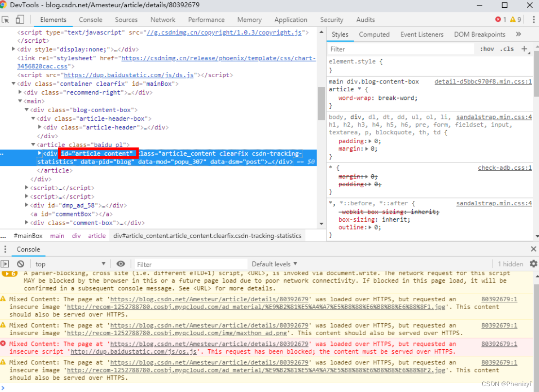The image size is (539, 392).
Task: Open the Audits panel tab
Action: (x=366, y=19)
